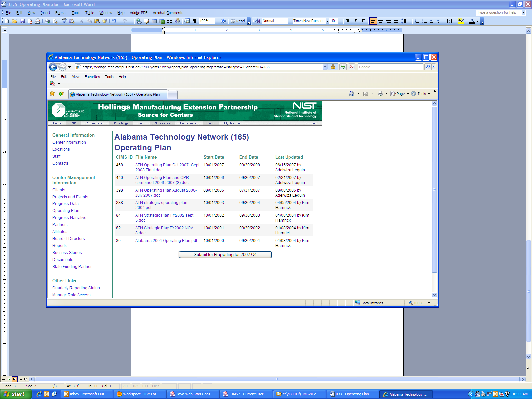Enable Align Right paragraph alignment
Image resolution: width=532 pixels, height=399 pixels.
click(x=388, y=21)
